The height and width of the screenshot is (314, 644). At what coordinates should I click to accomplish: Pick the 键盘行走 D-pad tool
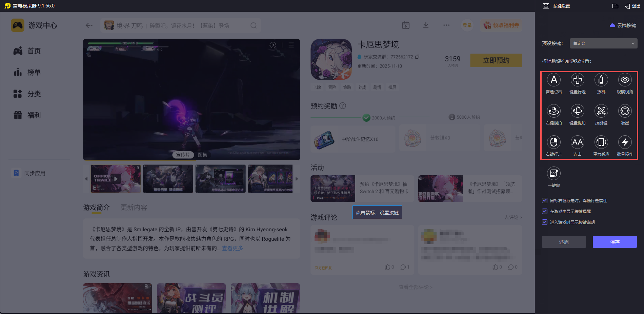(578, 80)
